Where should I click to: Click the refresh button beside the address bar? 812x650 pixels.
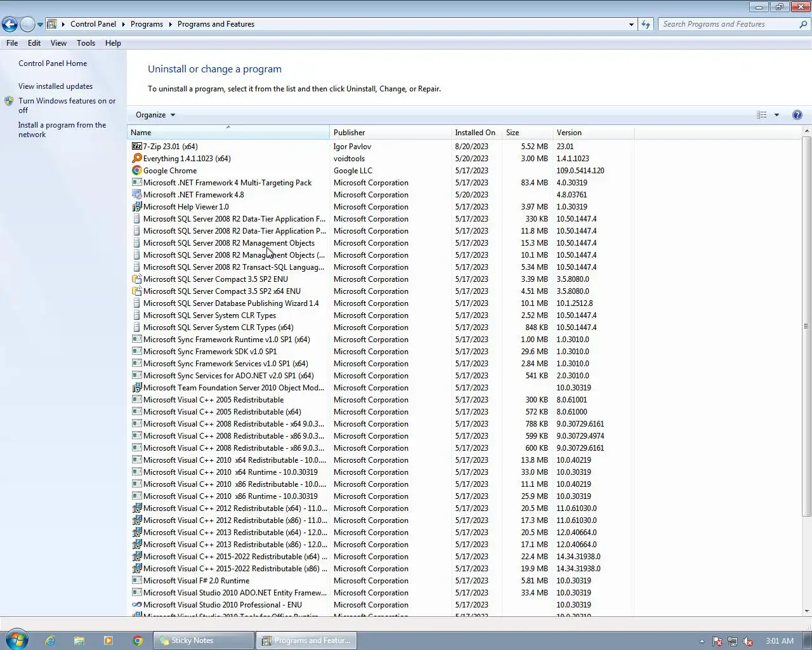646,24
